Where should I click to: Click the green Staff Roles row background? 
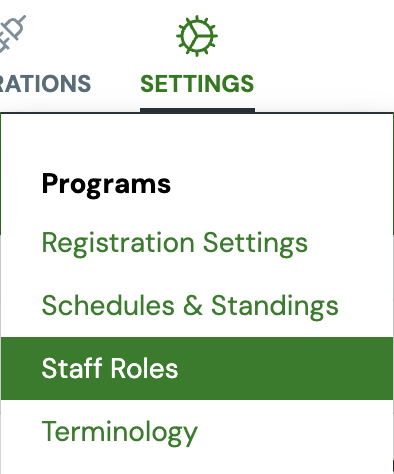pos(283,368)
